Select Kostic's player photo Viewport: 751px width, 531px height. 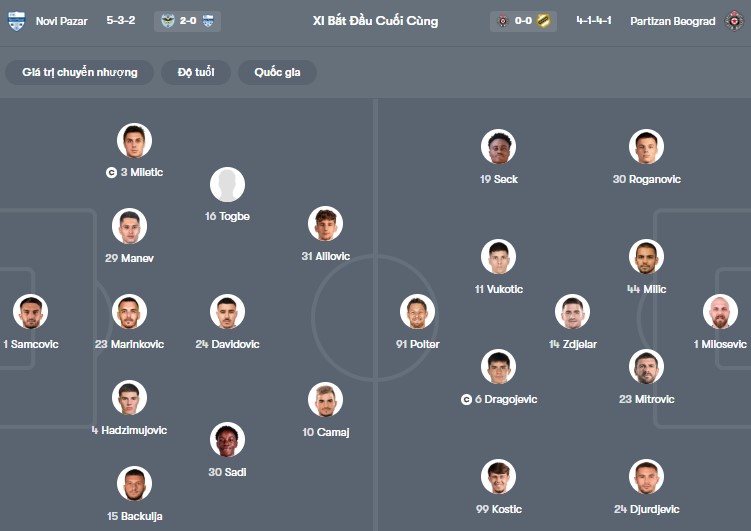(498, 477)
